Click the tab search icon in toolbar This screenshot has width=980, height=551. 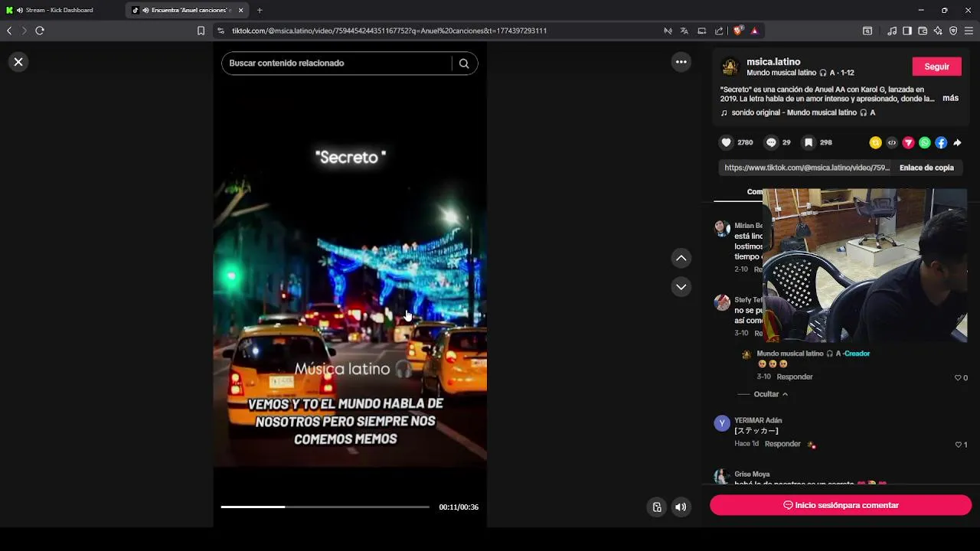(x=867, y=31)
